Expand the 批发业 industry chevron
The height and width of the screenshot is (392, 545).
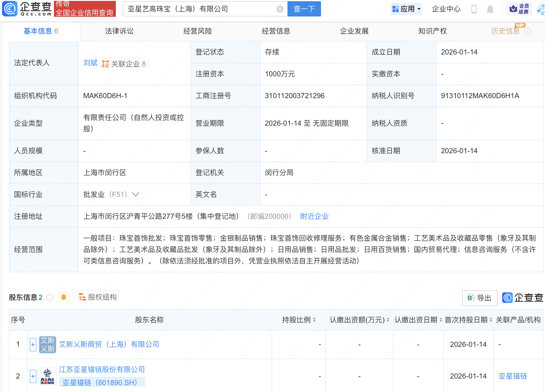136,195
